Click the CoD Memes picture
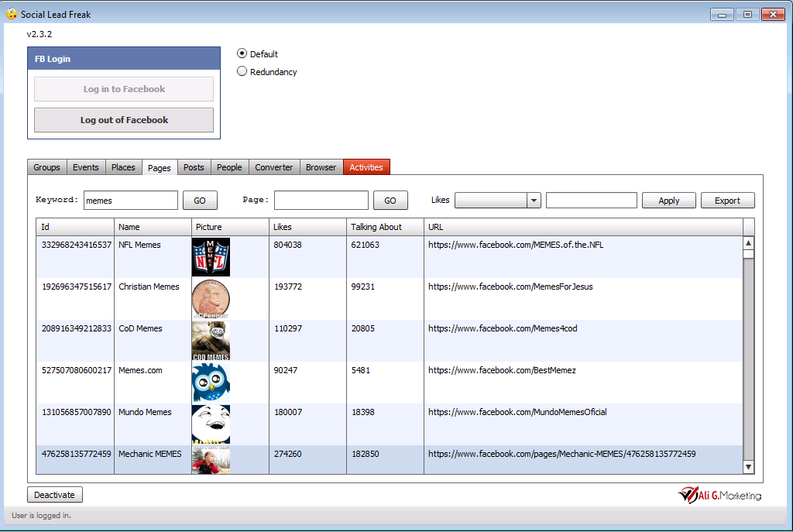This screenshot has height=532, width=793. tap(211, 341)
